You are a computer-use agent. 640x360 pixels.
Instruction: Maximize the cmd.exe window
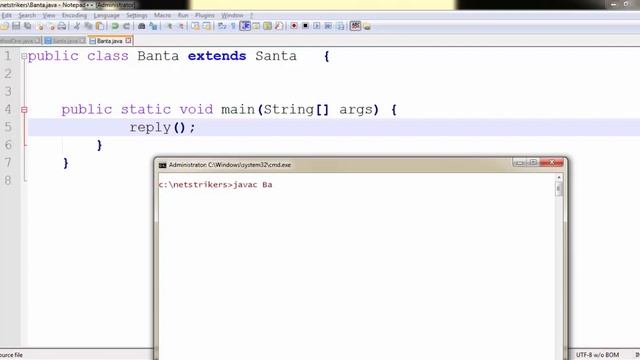coord(533,162)
